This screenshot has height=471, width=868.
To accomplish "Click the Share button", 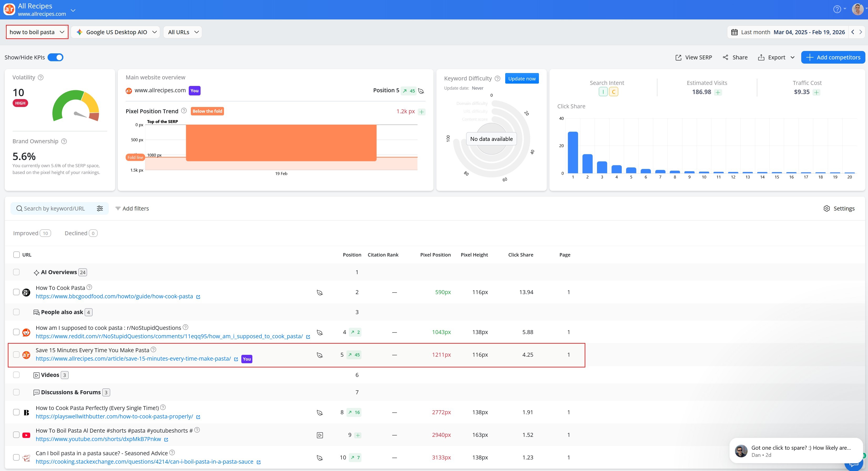I will [x=735, y=57].
